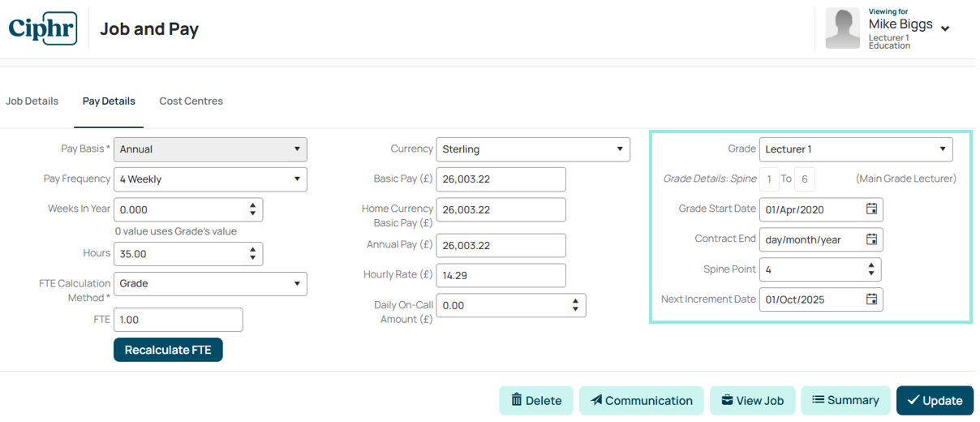Click the Recalculate FTE button

point(168,350)
